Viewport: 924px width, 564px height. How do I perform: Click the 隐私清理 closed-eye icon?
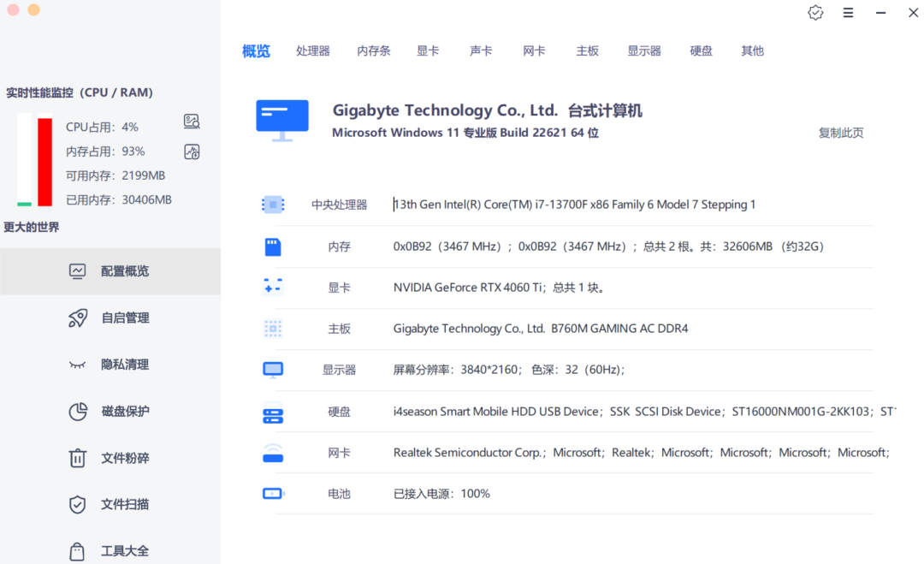77,365
